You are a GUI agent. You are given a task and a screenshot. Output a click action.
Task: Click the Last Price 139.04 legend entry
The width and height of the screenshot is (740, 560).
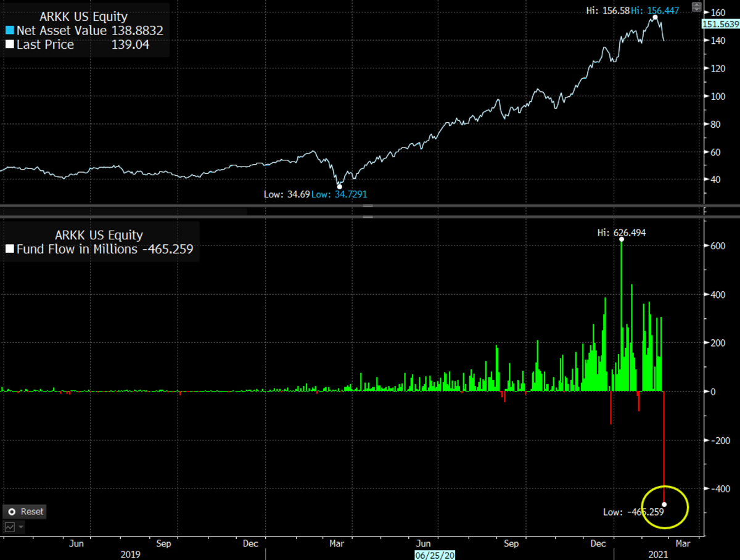(77, 44)
